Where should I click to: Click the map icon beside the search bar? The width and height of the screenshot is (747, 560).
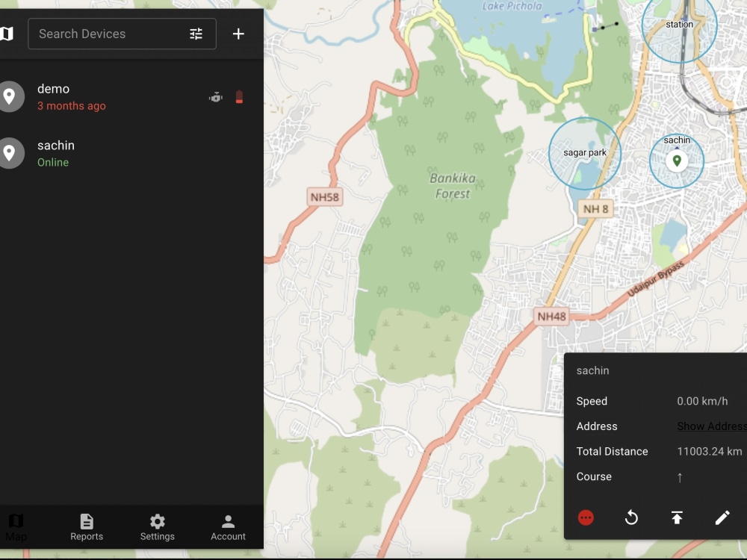pyautogui.click(x=8, y=34)
